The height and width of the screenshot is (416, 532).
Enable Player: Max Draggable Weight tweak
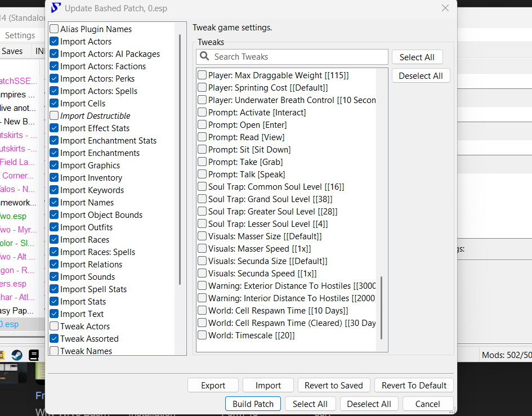[x=202, y=75]
